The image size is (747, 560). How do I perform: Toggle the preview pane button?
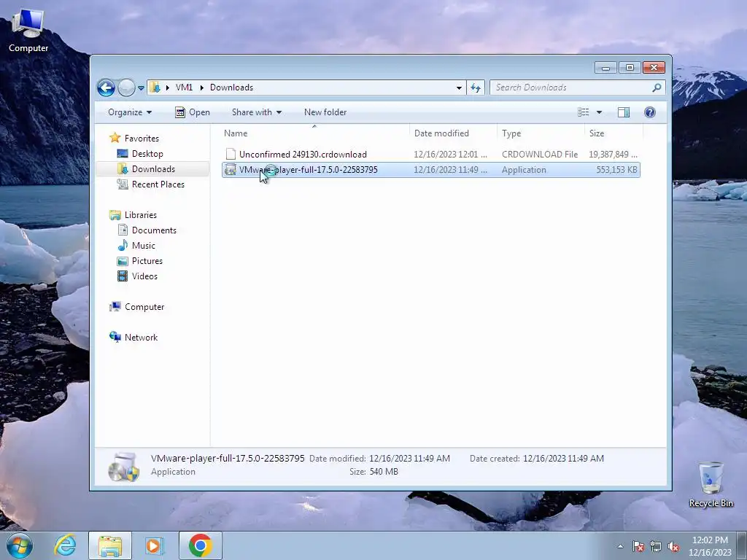click(624, 112)
